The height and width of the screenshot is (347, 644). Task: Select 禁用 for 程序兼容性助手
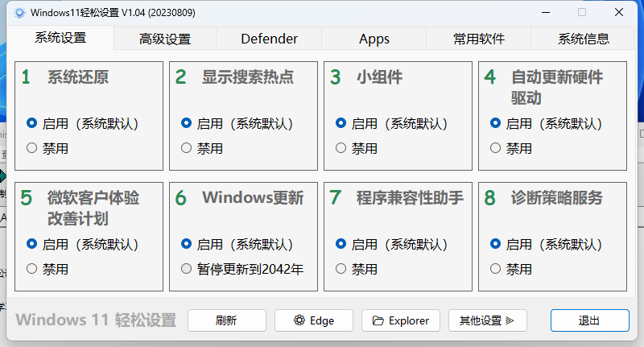click(x=341, y=269)
